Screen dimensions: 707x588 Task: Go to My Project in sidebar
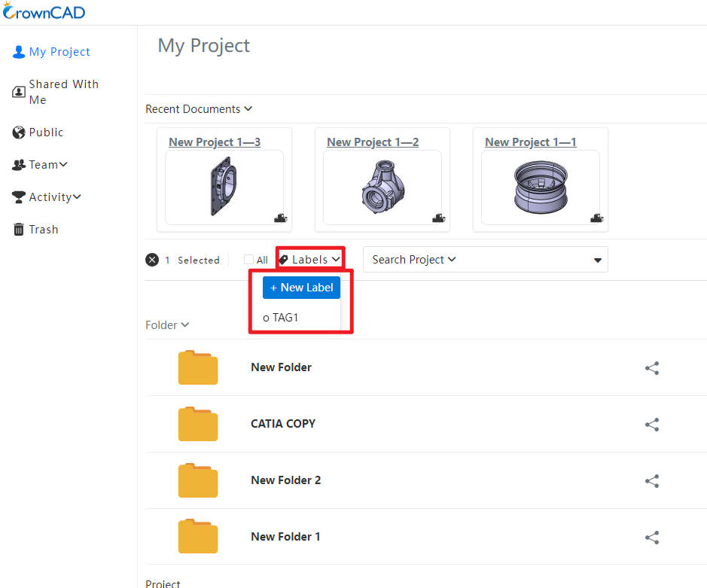coord(51,52)
